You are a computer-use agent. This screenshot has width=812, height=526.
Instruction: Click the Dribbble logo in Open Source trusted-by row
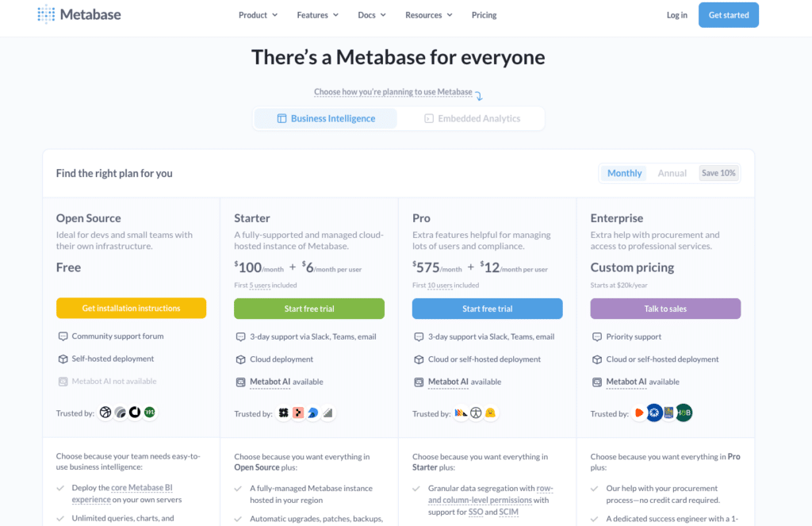105,413
